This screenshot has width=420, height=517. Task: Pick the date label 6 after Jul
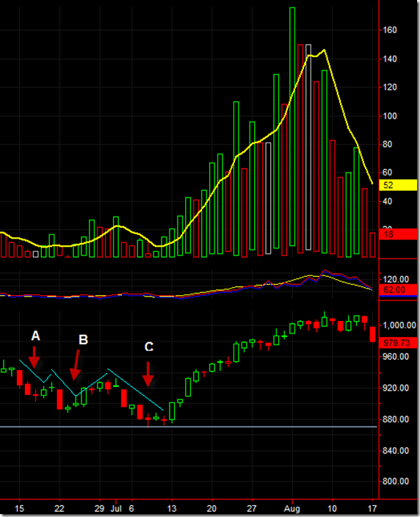[131, 509]
